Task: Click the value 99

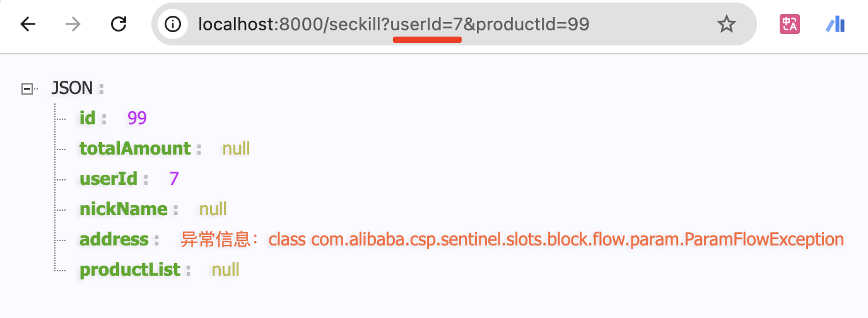Action: point(137,118)
